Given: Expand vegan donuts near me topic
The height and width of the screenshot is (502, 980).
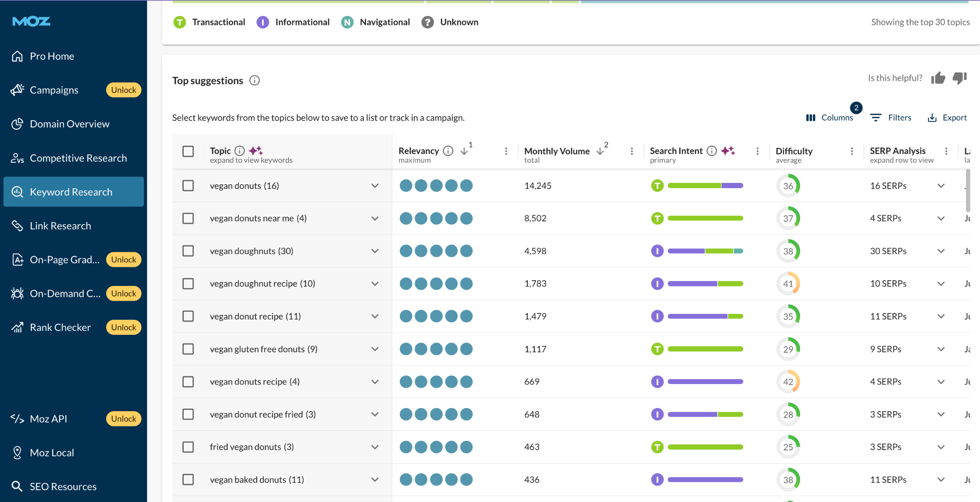Looking at the screenshot, I should click(375, 218).
